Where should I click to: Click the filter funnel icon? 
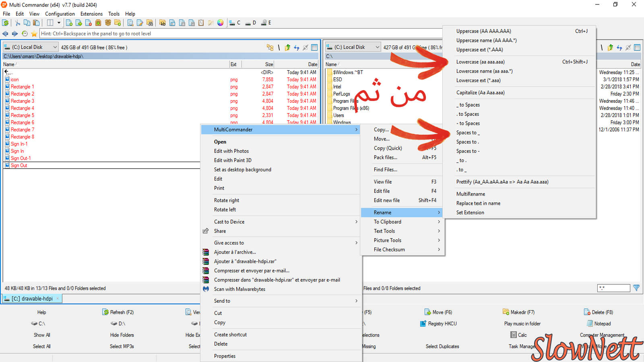tap(636, 288)
